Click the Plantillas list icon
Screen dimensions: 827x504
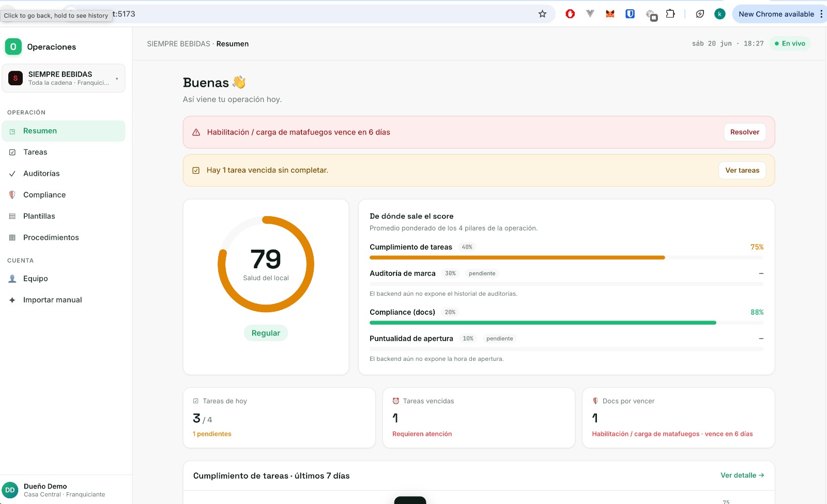(x=12, y=216)
